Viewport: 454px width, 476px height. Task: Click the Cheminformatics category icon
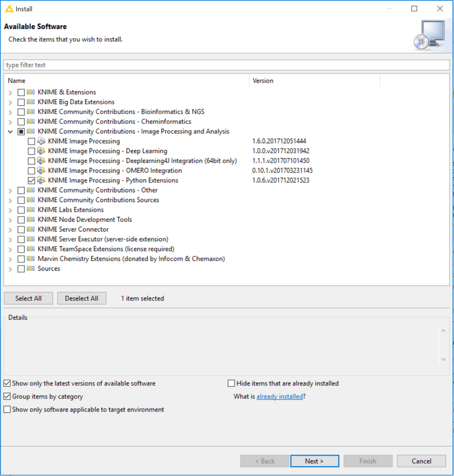30,121
